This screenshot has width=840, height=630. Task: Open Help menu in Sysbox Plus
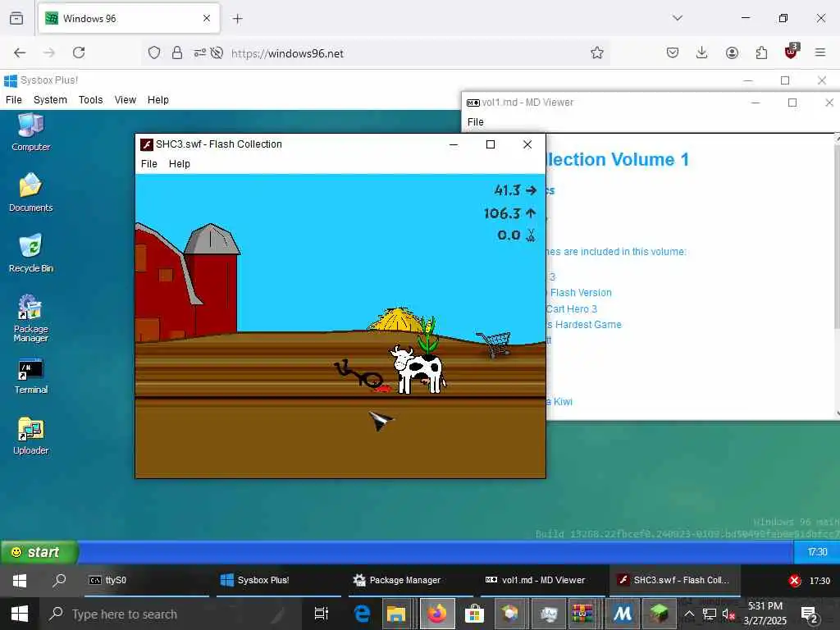[158, 99]
